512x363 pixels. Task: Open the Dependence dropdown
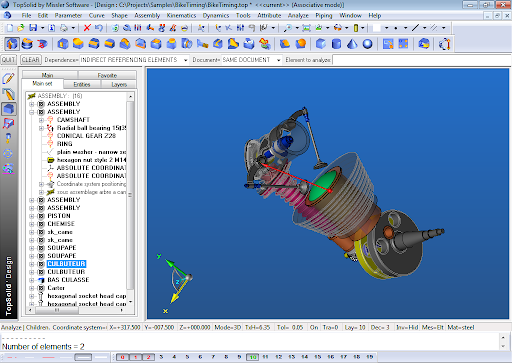[x=185, y=60]
